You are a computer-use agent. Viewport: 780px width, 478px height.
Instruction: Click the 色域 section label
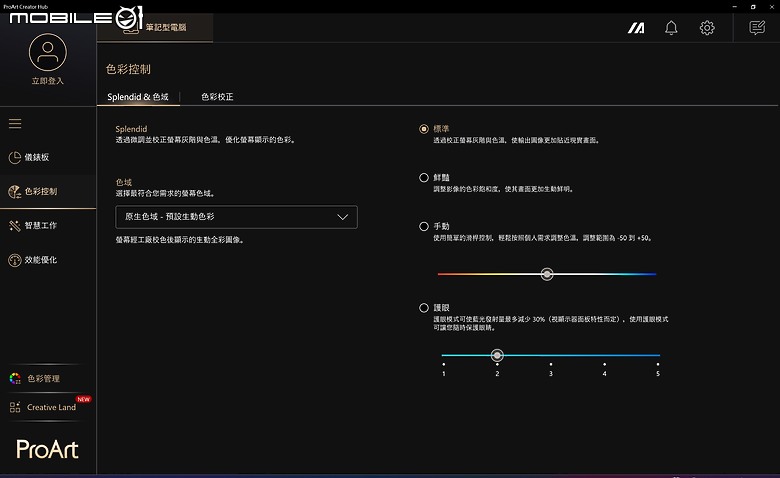pyautogui.click(x=124, y=183)
